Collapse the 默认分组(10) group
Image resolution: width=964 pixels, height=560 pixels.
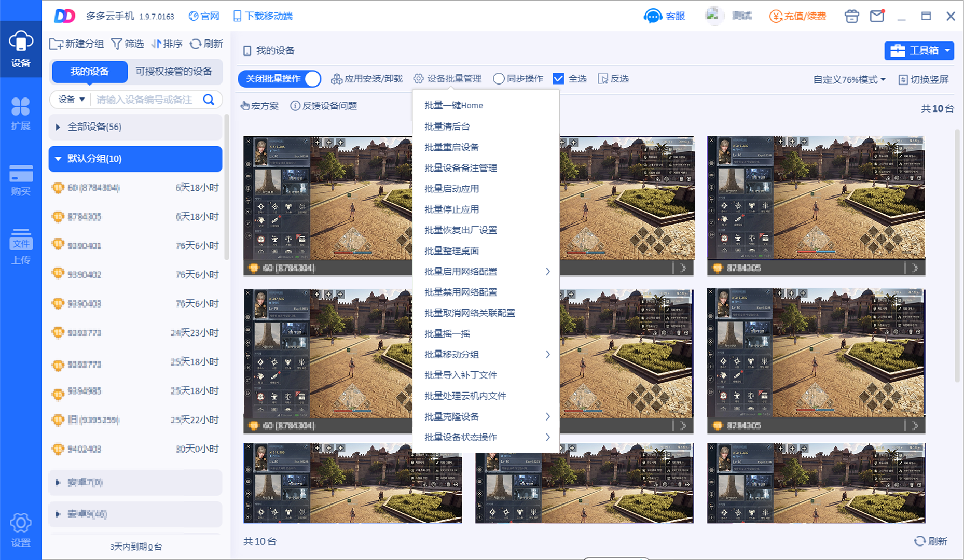pyautogui.click(x=135, y=159)
